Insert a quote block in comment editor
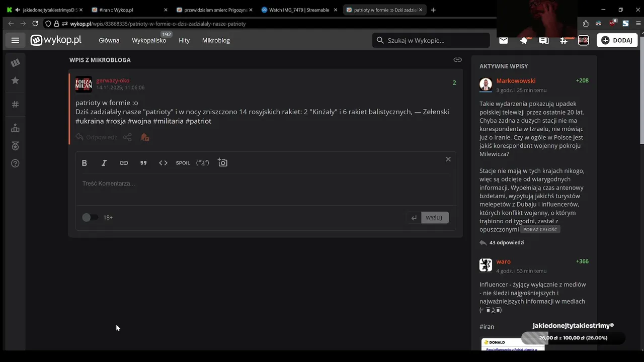 tap(143, 163)
